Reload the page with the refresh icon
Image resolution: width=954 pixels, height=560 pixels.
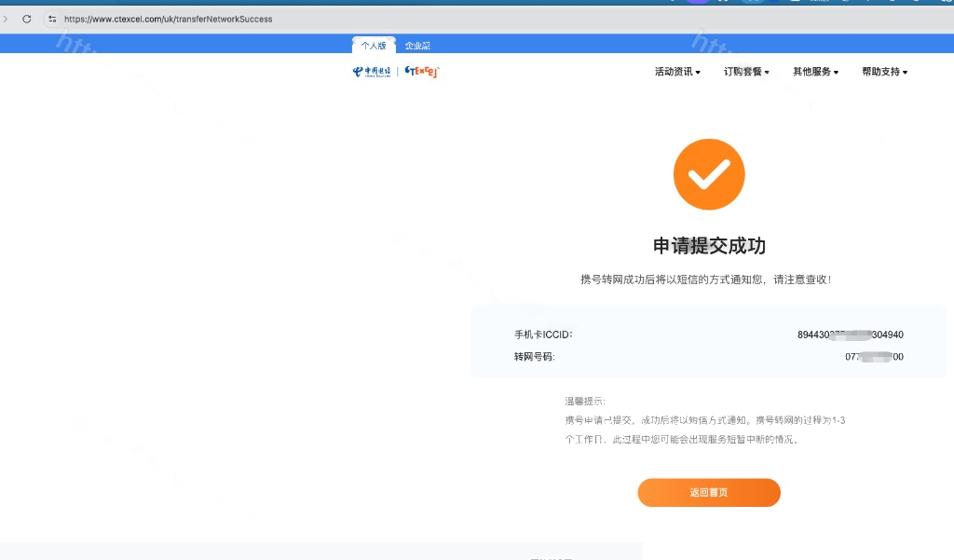tap(27, 19)
